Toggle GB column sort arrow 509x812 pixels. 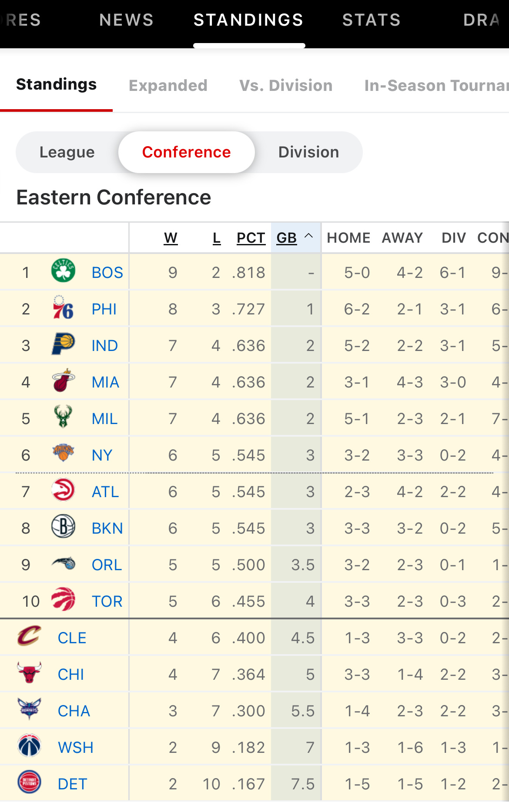pyautogui.click(x=309, y=236)
